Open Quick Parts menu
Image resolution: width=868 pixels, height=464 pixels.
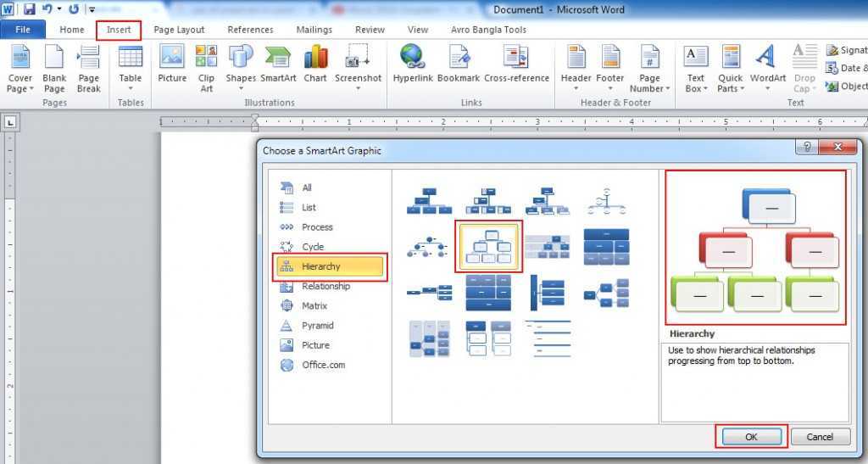tap(731, 68)
